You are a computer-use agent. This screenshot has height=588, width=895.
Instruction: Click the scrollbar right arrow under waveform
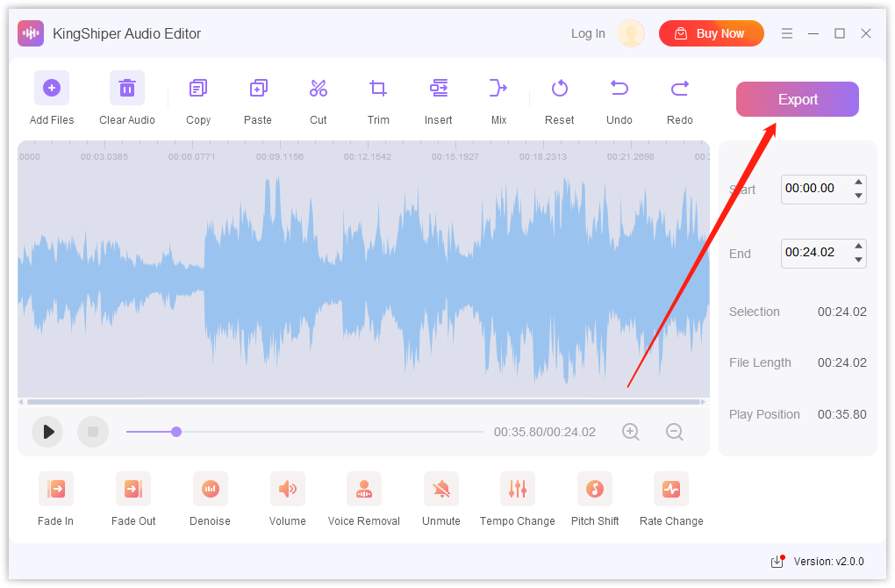coord(703,402)
